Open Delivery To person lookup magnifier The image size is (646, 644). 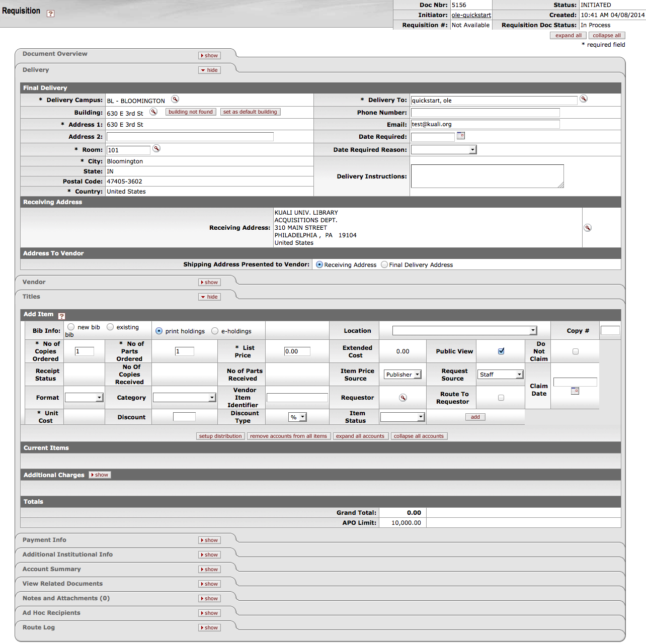click(584, 99)
